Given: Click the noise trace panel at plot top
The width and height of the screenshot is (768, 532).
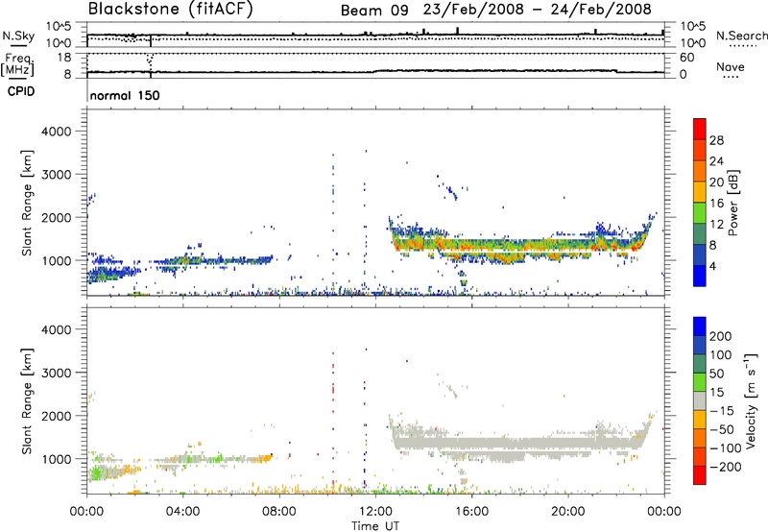Looking at the screenshot, I should (x=375, y=35).
